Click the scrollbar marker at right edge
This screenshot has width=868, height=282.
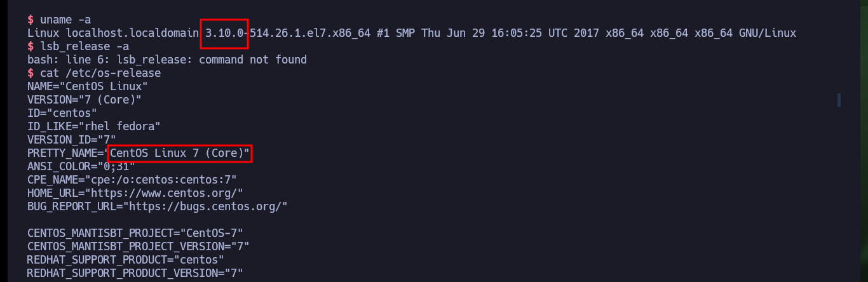(x=839, y=100)
